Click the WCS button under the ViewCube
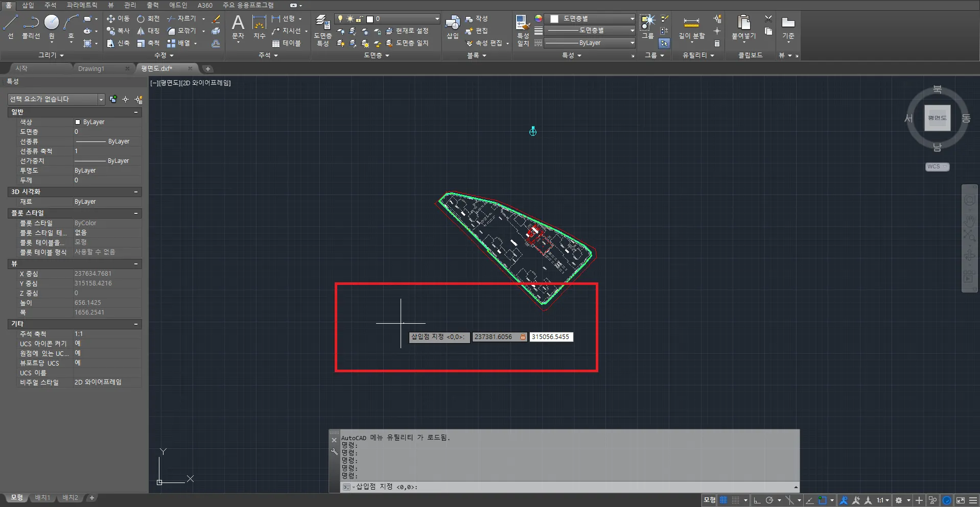 937,167
